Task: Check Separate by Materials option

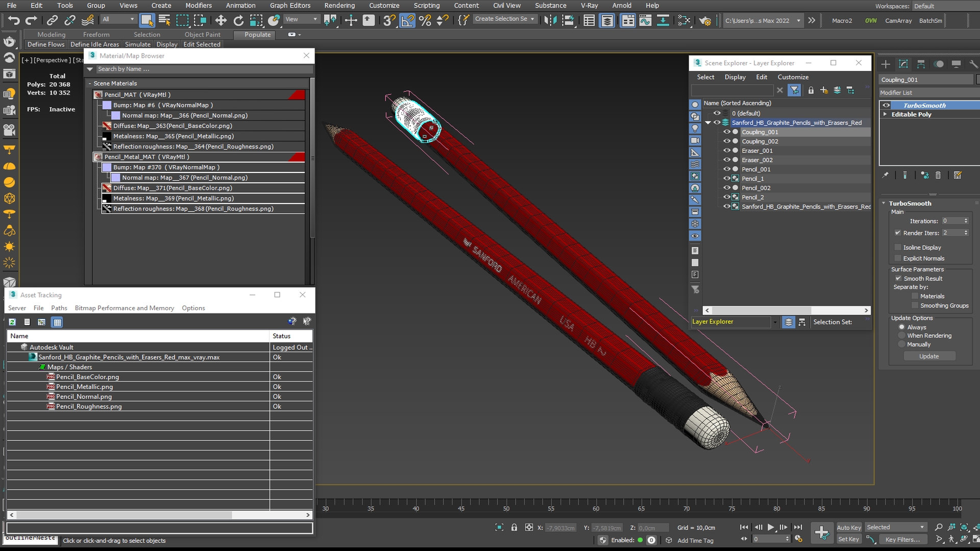Action: point(915,296)
